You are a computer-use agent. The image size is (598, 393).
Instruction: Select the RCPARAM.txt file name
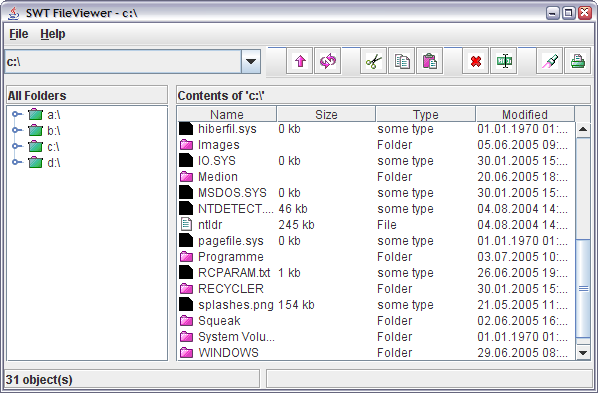point(234,273)
